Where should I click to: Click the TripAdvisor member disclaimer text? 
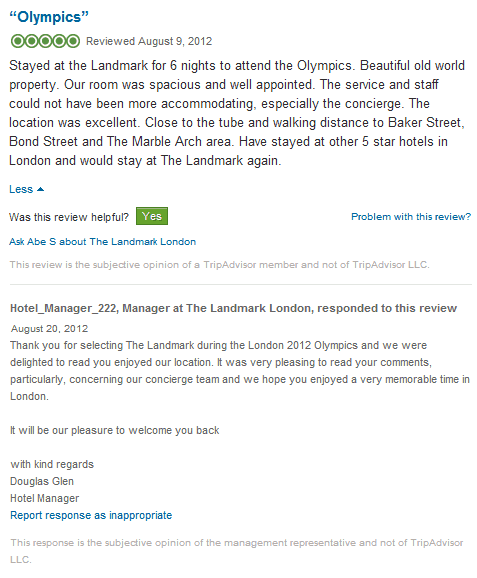click(x=220, y=264)
